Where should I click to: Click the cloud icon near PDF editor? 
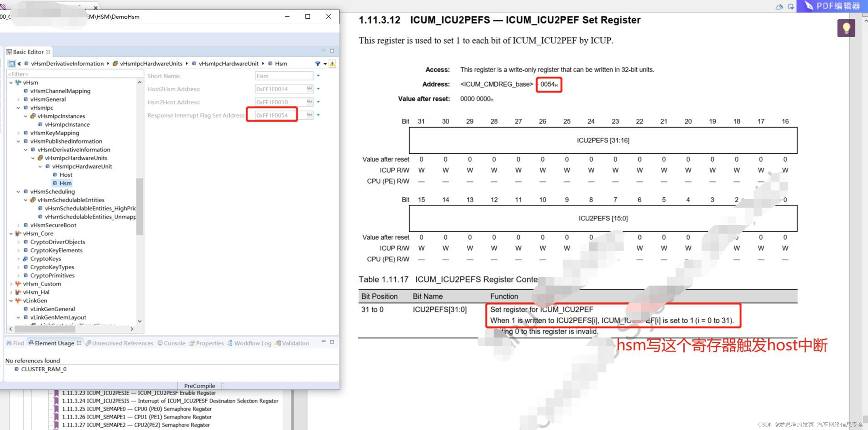pyautogui.click(x=779, y=6)
